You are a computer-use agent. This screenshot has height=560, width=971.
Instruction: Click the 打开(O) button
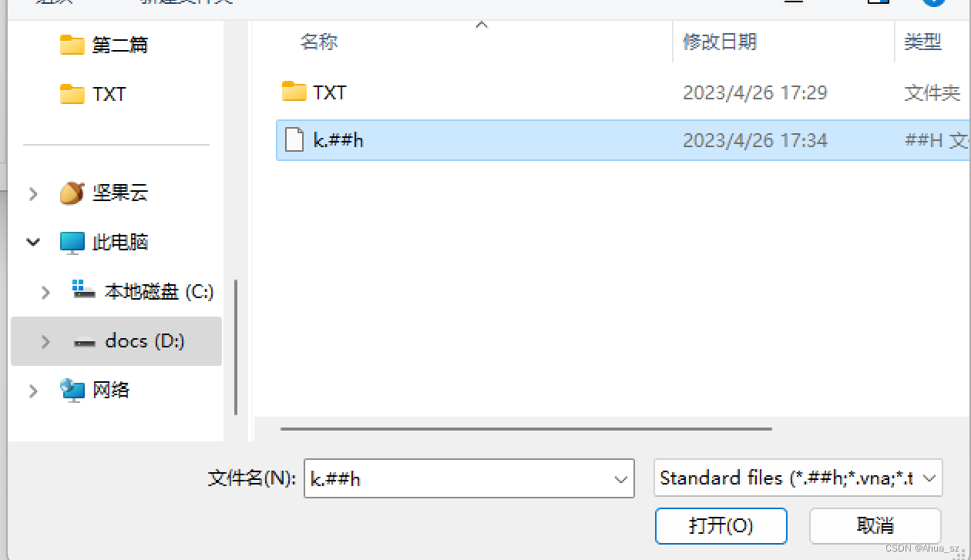[x=721, y=526]
